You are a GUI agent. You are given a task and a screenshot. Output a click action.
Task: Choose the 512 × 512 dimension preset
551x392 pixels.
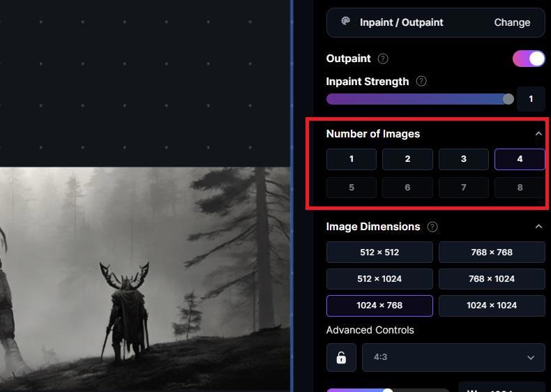[379, 252]
